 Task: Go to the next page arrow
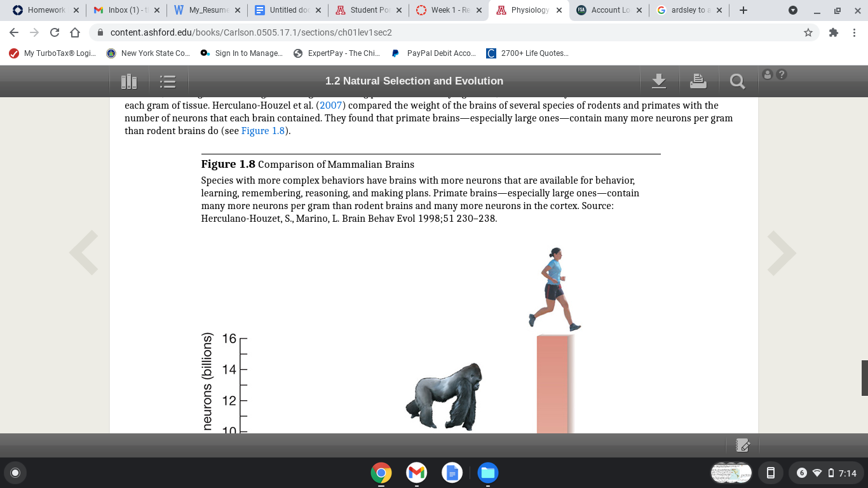[x=782, y=252]
